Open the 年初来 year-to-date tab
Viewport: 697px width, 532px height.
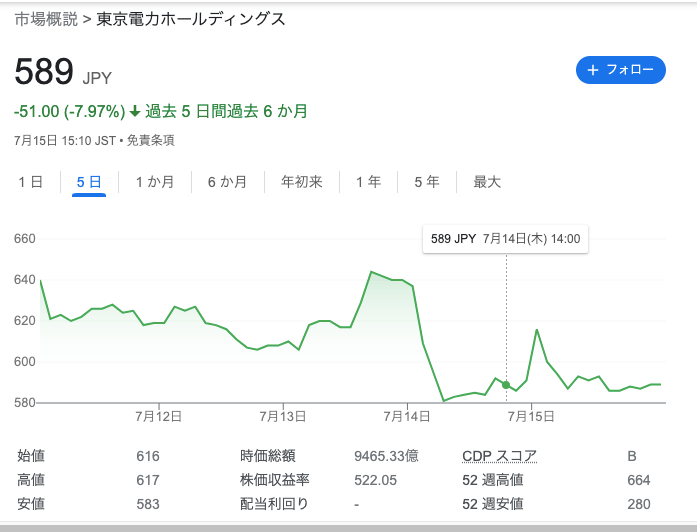pyautogui.click(x=302, y=182)
